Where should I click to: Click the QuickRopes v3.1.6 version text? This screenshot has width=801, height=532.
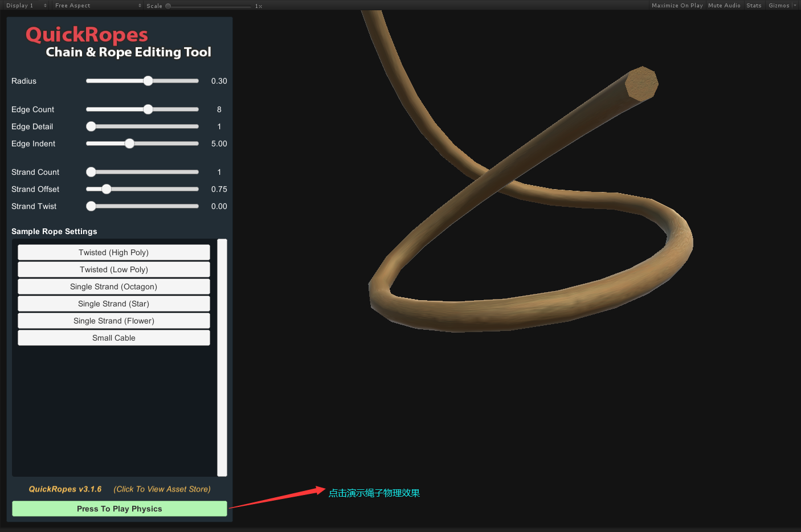point(65,489)
